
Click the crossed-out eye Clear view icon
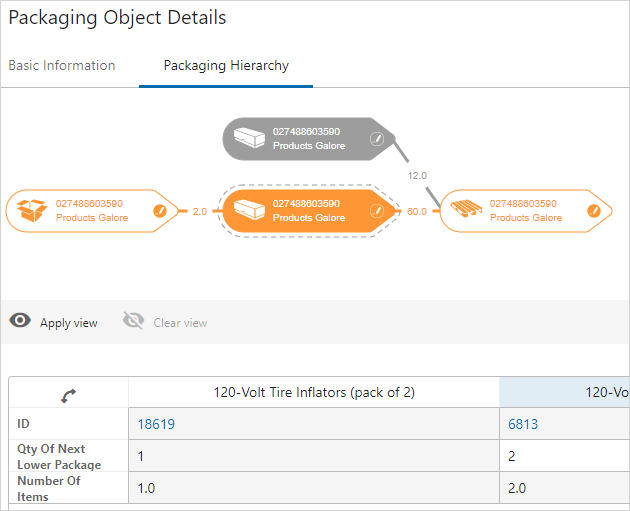[133, 321]
